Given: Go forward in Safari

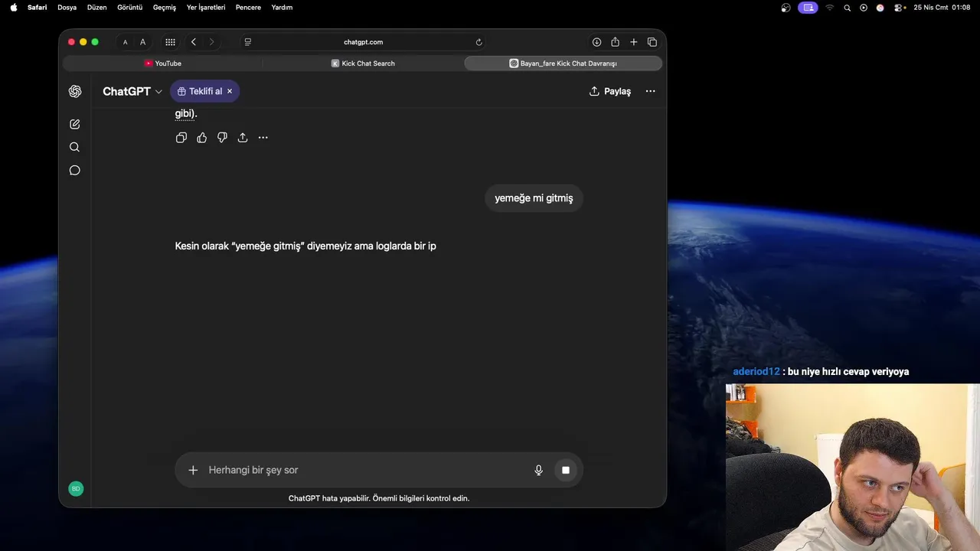Looking at the screenshot, I should (211, 42).
